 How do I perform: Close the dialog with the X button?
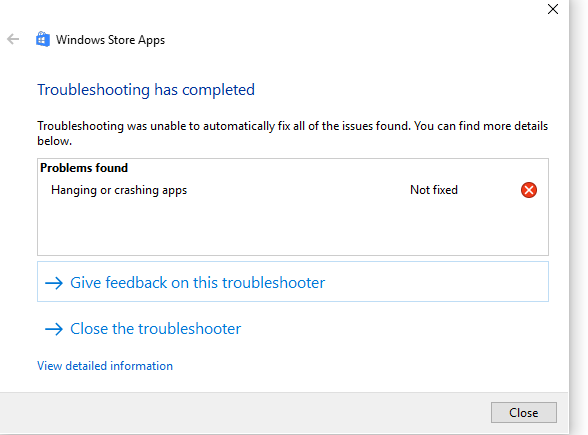point(553,9)
